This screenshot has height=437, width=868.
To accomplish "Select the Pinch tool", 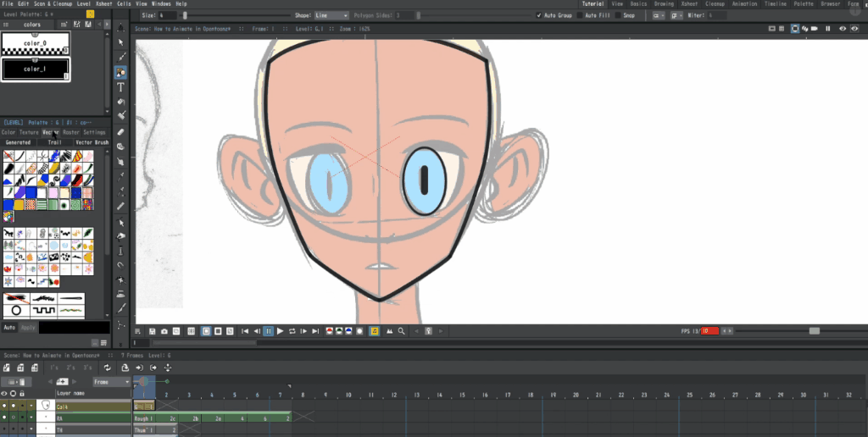I will [x=120, y=237].
